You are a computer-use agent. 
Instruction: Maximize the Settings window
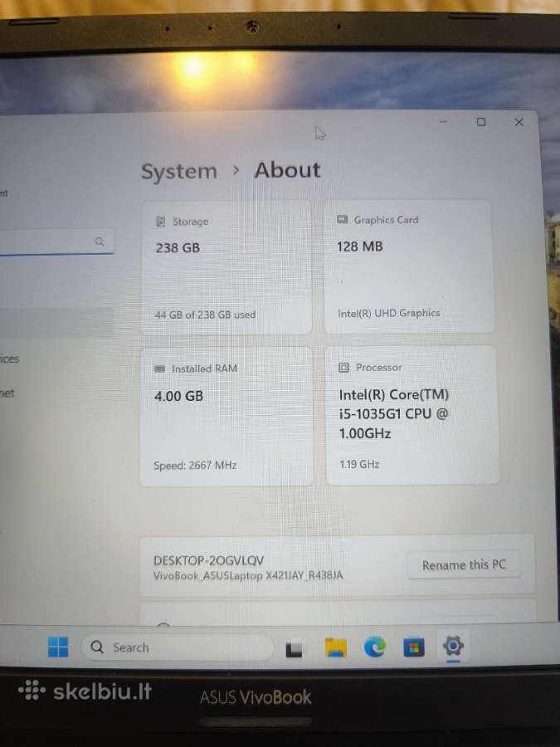481,122
